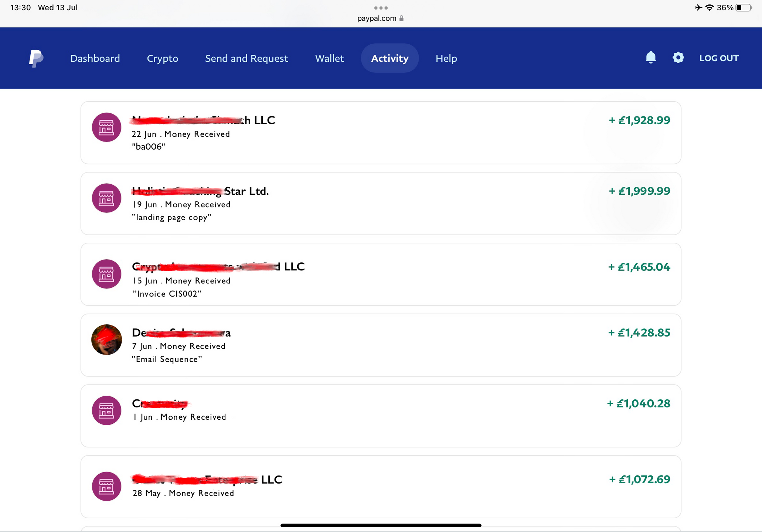Open Send and Request page
This screenshot has height=532, width=762.
[x=246, y=58]
